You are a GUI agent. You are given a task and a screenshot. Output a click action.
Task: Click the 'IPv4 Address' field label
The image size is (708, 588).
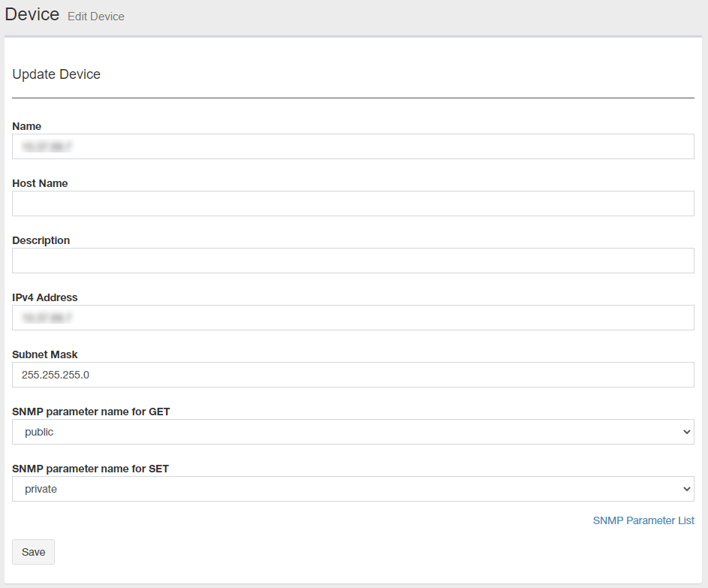coord(45,297)
